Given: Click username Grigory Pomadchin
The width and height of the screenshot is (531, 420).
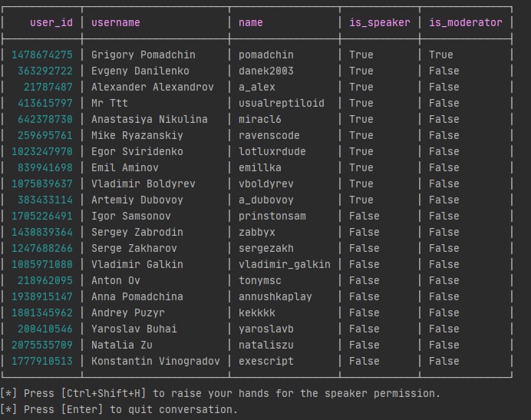Looking at the screenshot, I should pyautogui.click(x=143, y=55).
